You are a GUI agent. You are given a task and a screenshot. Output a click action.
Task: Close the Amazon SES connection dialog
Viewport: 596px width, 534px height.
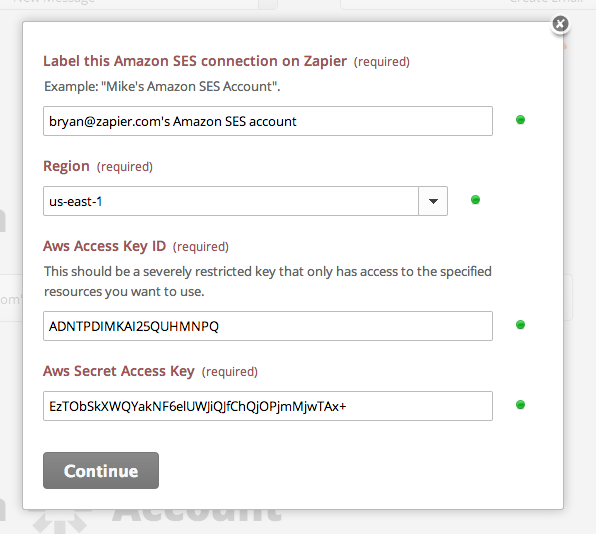tap(560, 24)
